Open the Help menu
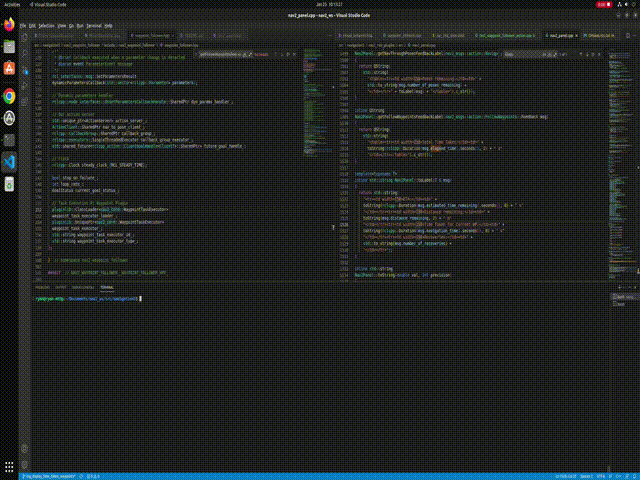640x480 pixels. click(x=108, y=26)
